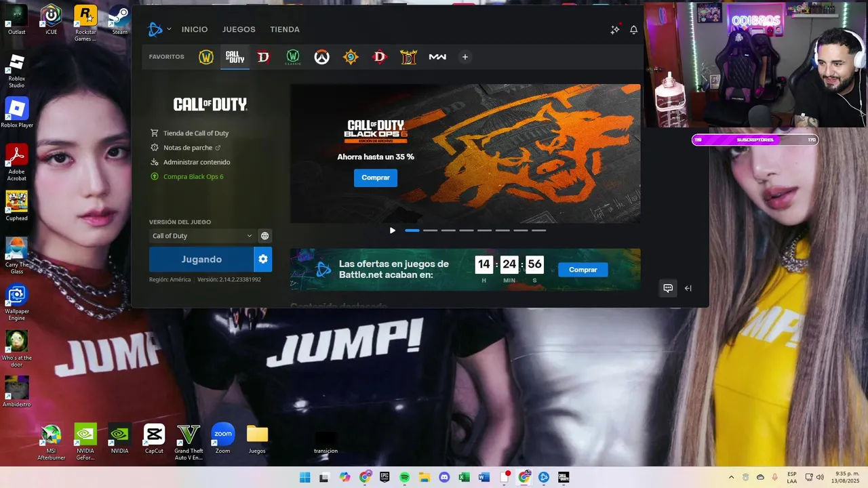Open the notifications bell
Screen dimensions: 868x488
(x=634, y=30)
